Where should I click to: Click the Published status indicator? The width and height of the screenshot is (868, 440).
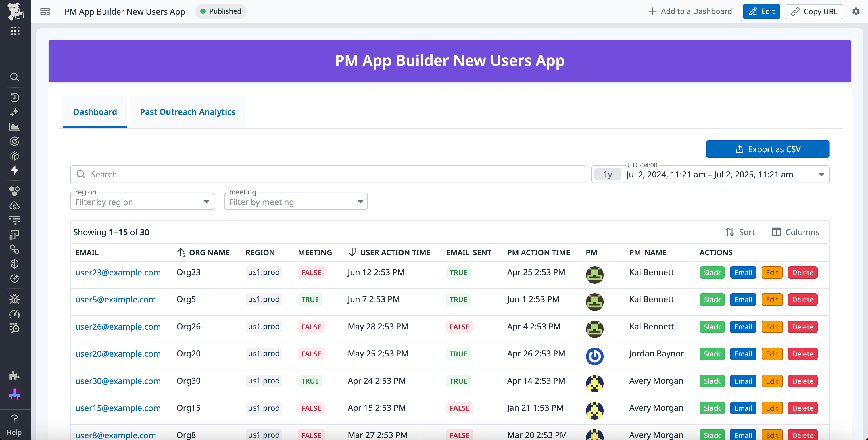tap(221, 11)
